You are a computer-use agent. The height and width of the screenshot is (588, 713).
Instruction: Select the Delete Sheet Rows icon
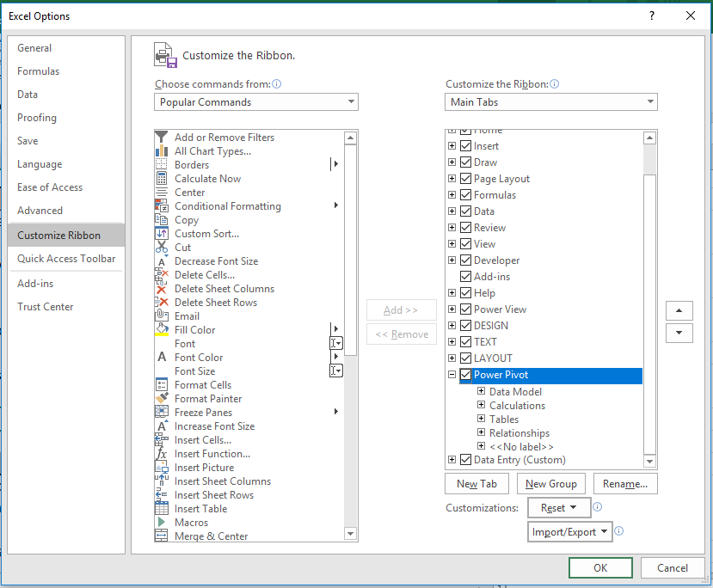coord(162,303)
